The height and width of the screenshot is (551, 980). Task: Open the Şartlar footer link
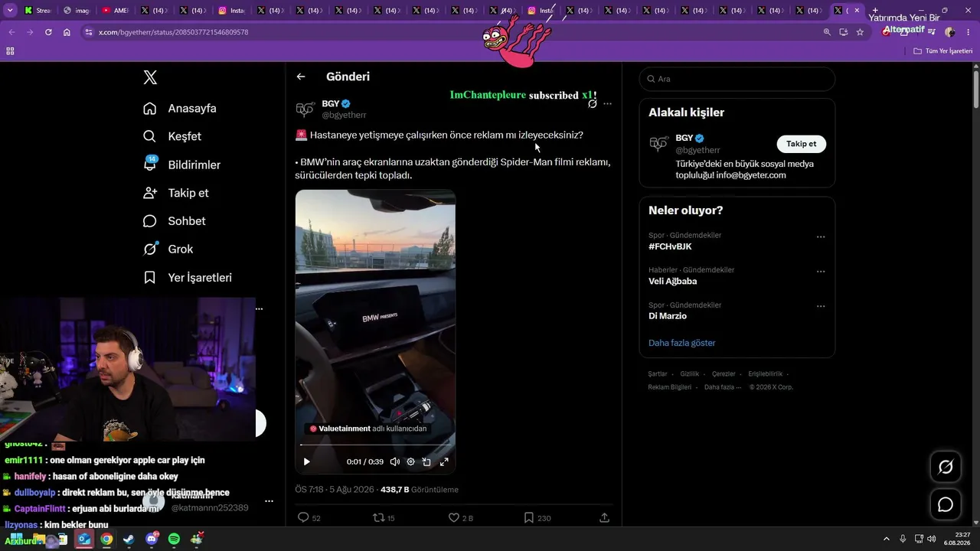(658, 374)
